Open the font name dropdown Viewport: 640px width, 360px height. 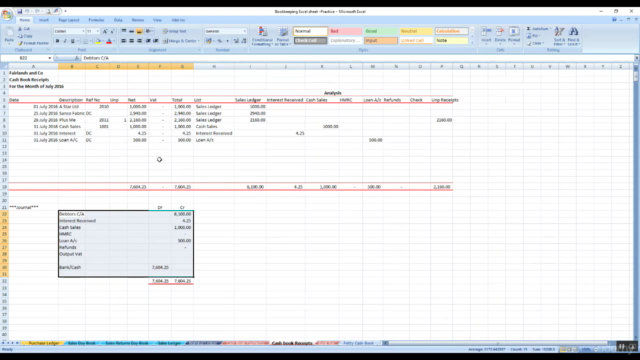click(83, 31)
